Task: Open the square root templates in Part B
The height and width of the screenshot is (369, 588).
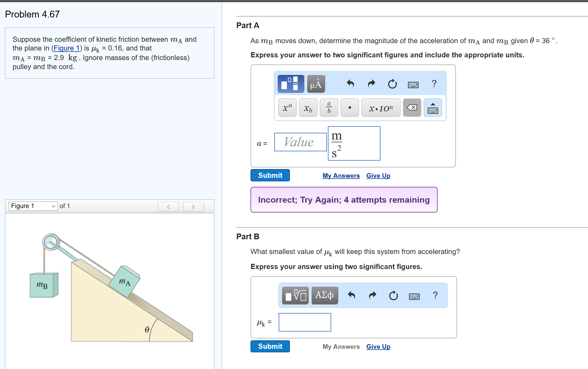Action: (x=295, y=295)
